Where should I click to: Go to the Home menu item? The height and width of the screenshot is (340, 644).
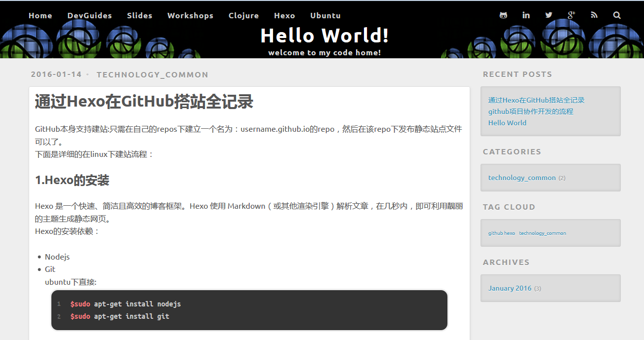tap(40, 16)
